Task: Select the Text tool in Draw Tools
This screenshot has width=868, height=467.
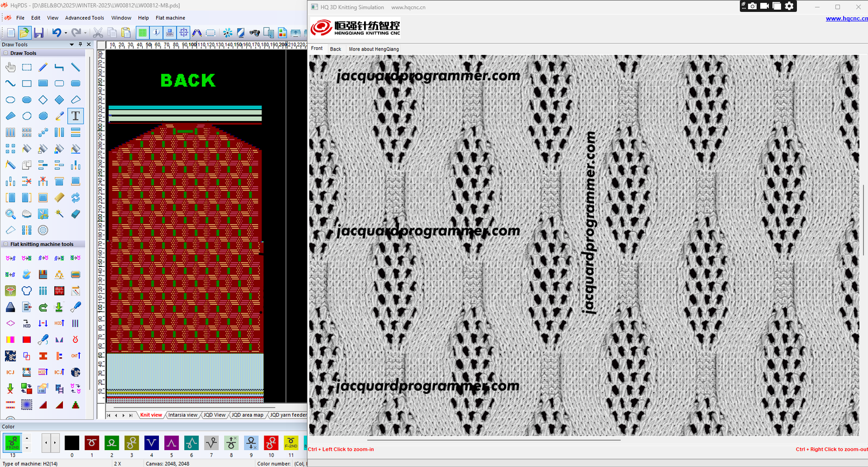Action: [x=75, y=116]
